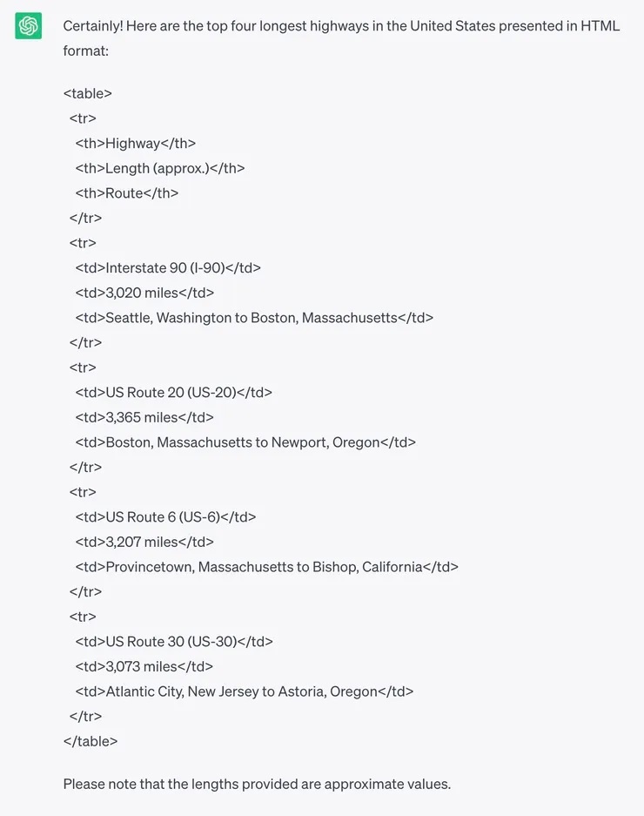644x816 pixels.
Task: Click the Interstate 90 (I-90) line
Action: point(167,268)
